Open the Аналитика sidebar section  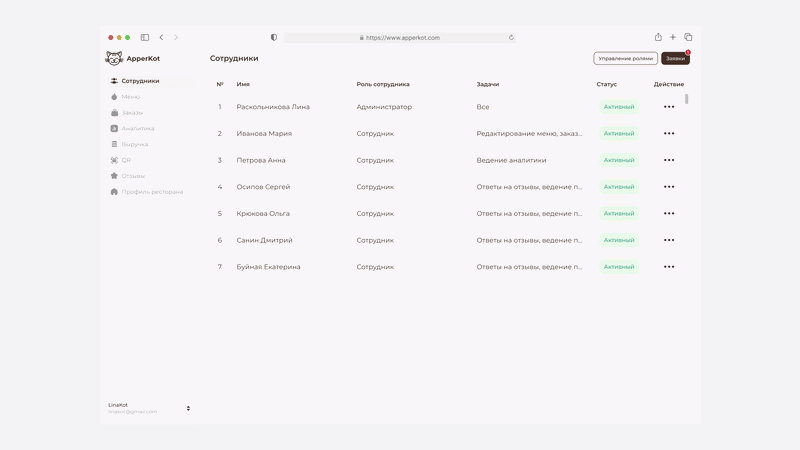click(133, 129)
